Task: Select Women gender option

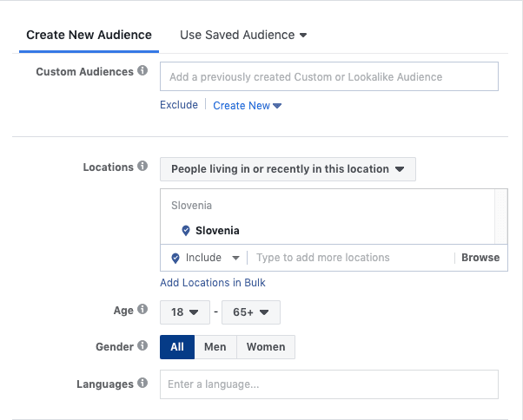Action: [266, 347]
